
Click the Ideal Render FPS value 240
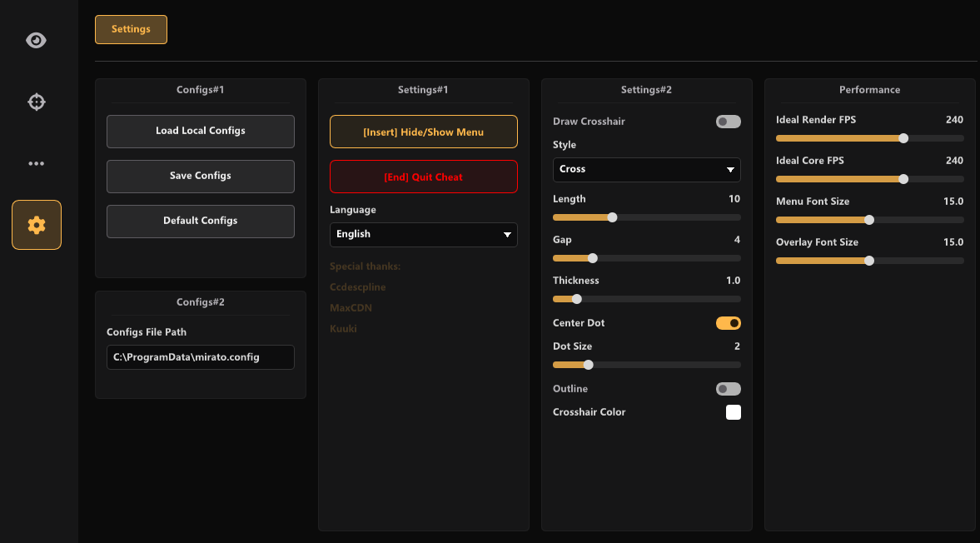[954, 119]
